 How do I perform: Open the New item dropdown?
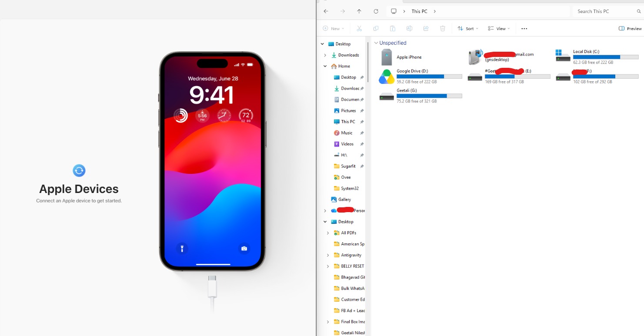coord(334,29)
